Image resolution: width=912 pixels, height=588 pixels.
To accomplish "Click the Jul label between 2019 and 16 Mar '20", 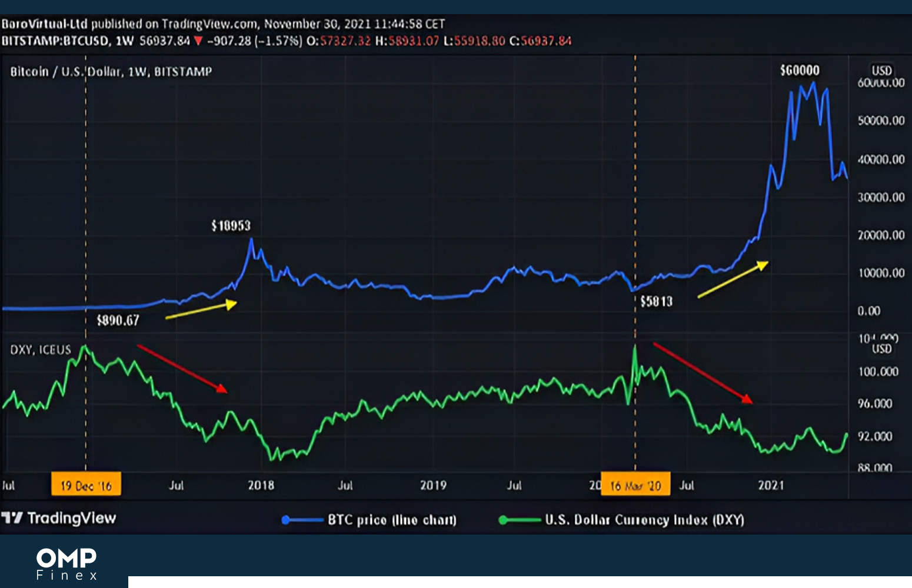I will [x=514, y=485].
